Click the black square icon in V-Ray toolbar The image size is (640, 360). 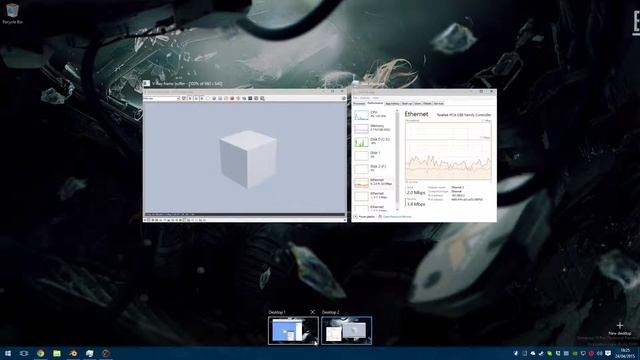click(250, 98)
